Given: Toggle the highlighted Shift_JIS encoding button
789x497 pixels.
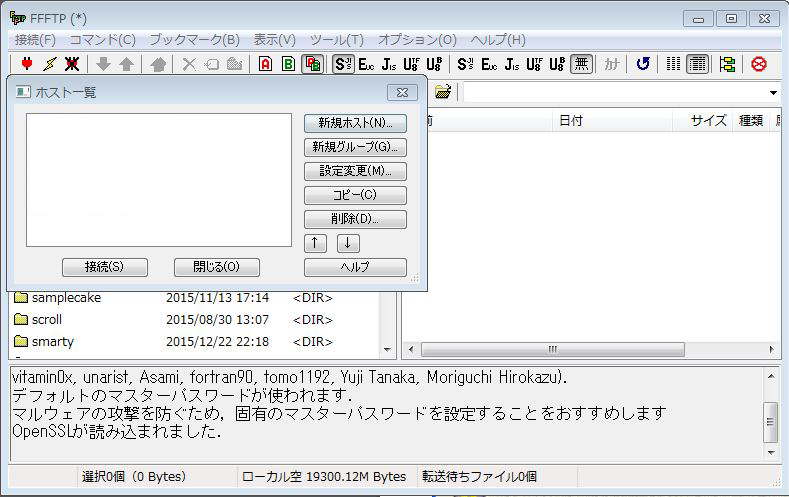Looking at the screenshot, I should (344, 64).
